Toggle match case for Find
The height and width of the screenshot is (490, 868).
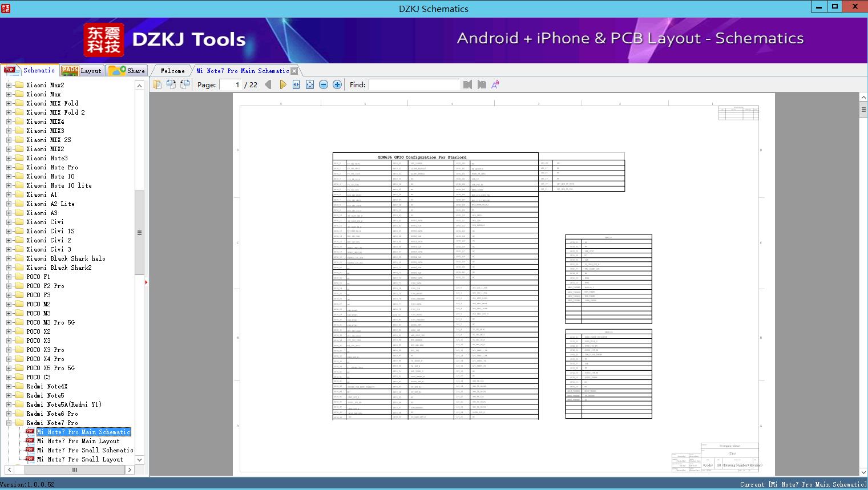495,84
